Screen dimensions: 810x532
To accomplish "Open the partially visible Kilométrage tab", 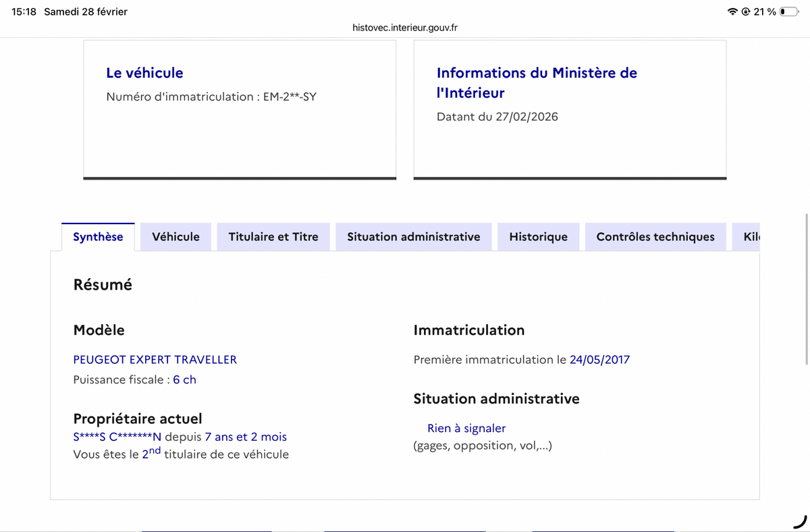I will point(746,237).
